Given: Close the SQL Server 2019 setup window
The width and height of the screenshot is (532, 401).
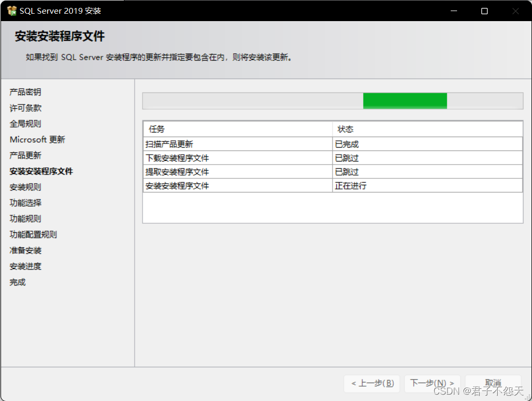Looking at the screenshot, I should click(515, 11).
